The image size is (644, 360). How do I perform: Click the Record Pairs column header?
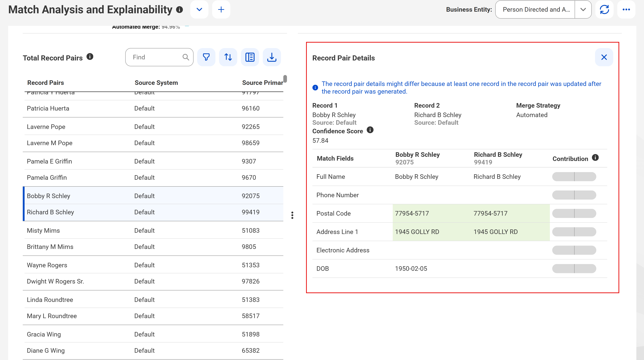tap(46, 83)
